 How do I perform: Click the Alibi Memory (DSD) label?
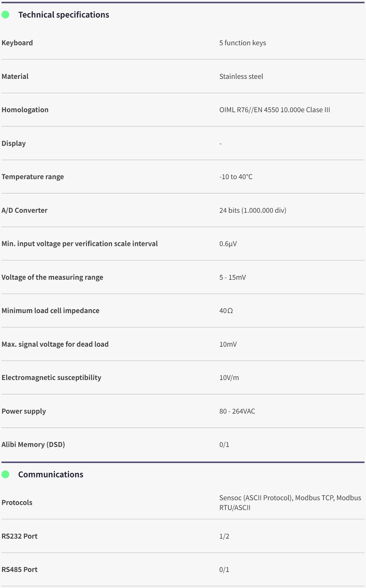point(33,445)
